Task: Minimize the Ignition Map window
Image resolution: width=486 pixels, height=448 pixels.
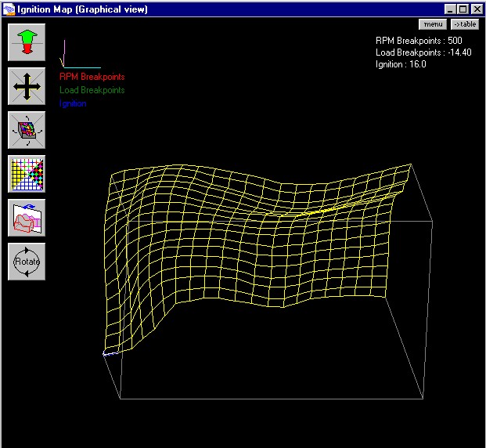Action: pos(450,9)
